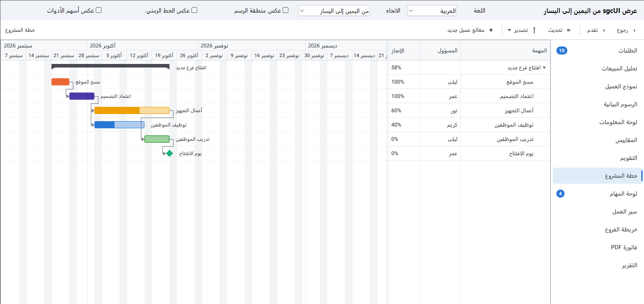Click the plus icon for معالج عميل جديد
Viewport: 644px width, 304px height.
(x=491, y=30)
